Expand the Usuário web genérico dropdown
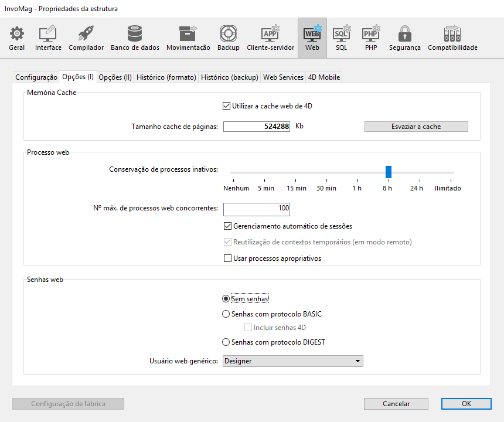The image size is (504, 422). coord(292,361)
